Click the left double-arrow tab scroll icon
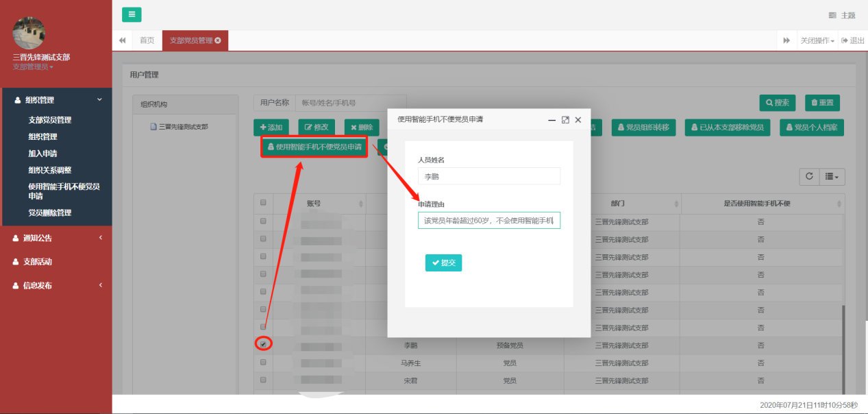868x414 pixels. (123, 40)
